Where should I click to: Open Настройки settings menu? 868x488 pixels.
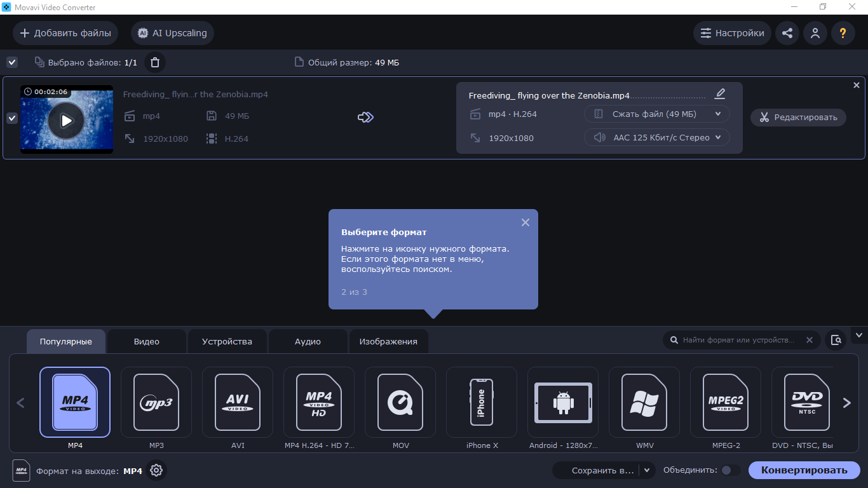click(x=733, y=33)
